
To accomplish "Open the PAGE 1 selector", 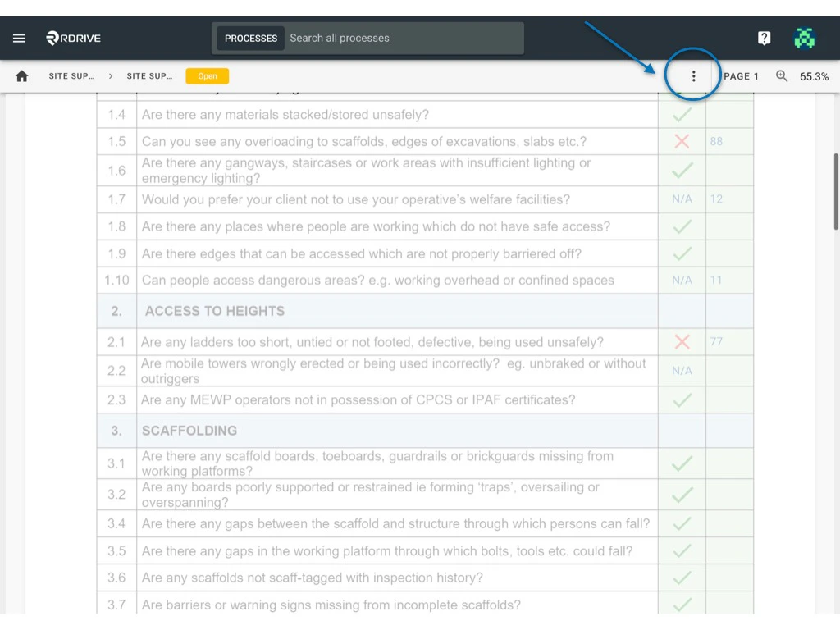I will click(x=739, y=75).
